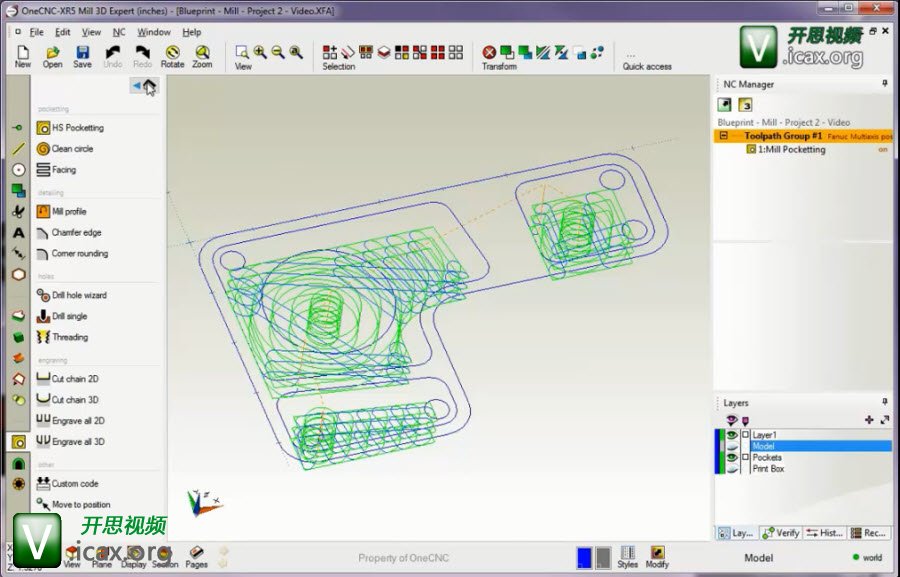
Task: Toggle visibility of Pockets layer
Action: [x=732, y=458]
